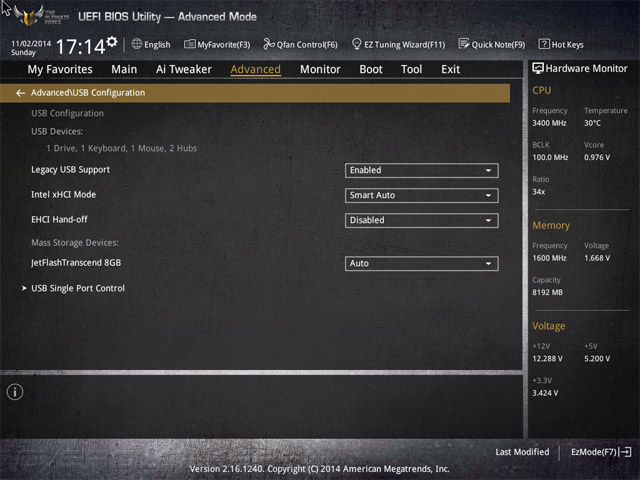Click the 17:14 clock display

(81, 47)
